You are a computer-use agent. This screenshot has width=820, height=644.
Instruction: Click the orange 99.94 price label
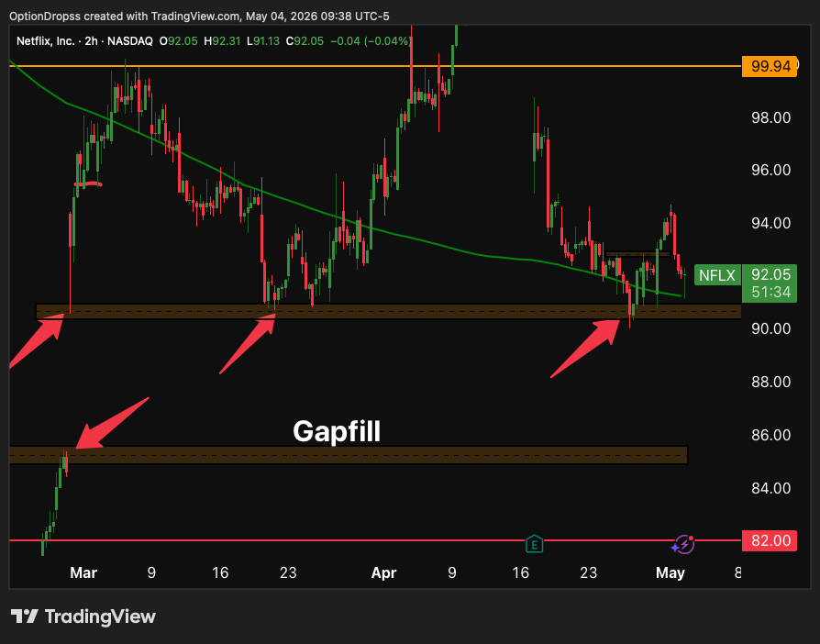[770, 66]
